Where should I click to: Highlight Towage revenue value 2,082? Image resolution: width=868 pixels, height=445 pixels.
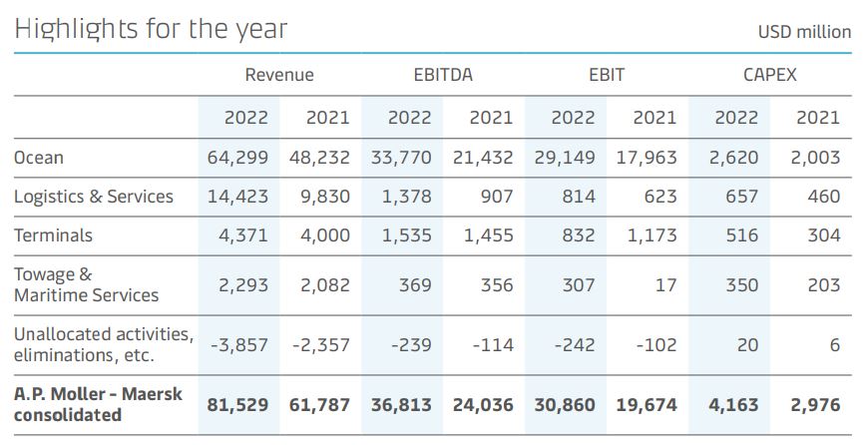point(325,285)
